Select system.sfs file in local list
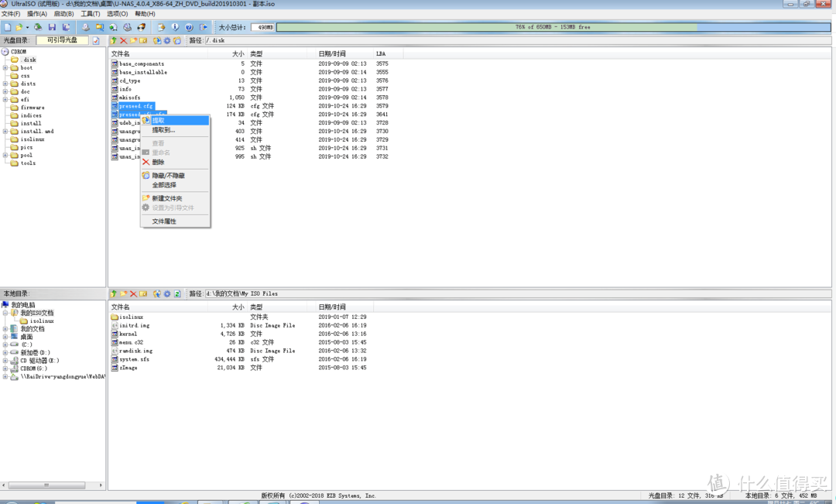Image resolution: width=836 pixels, height=504 pixels. (x=131, y=359)
